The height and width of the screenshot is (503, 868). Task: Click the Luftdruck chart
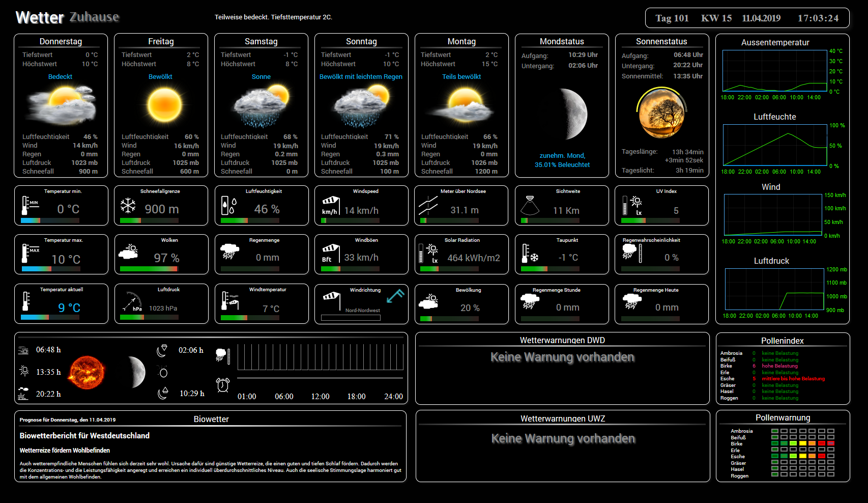[774, 289]
